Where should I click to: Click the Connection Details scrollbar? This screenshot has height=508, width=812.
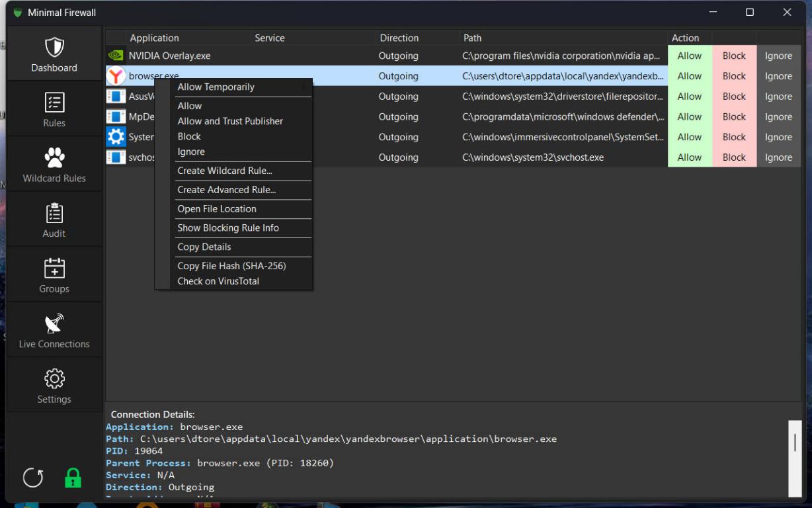[794, 443]
